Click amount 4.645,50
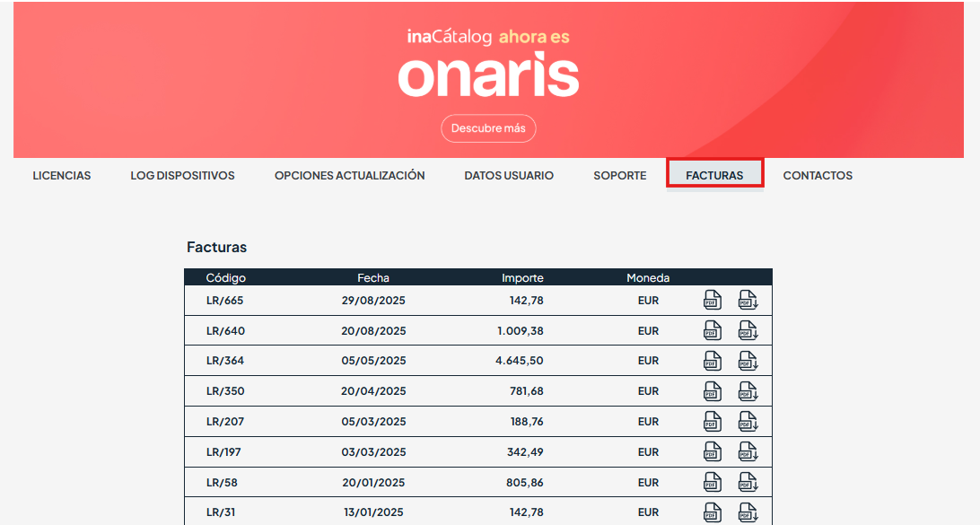Viewport: 980px width, 525px height. click(x=520, y=361)
